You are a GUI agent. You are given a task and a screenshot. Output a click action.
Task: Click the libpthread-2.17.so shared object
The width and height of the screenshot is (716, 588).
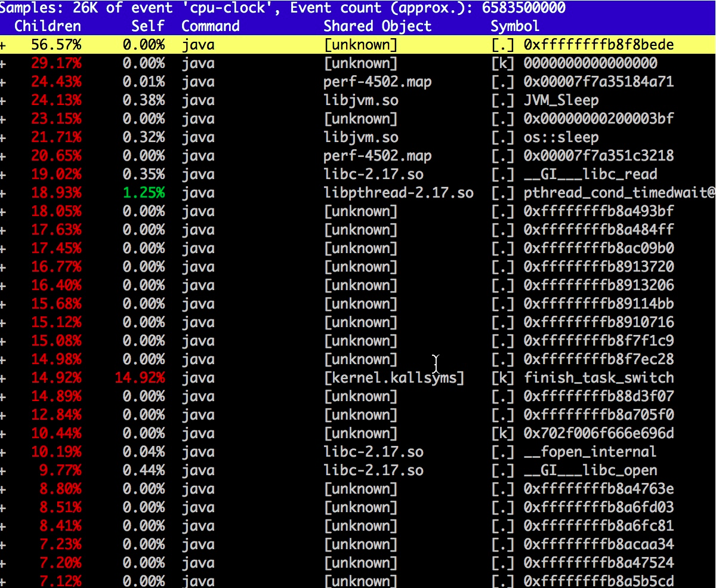tap(398, 193)
